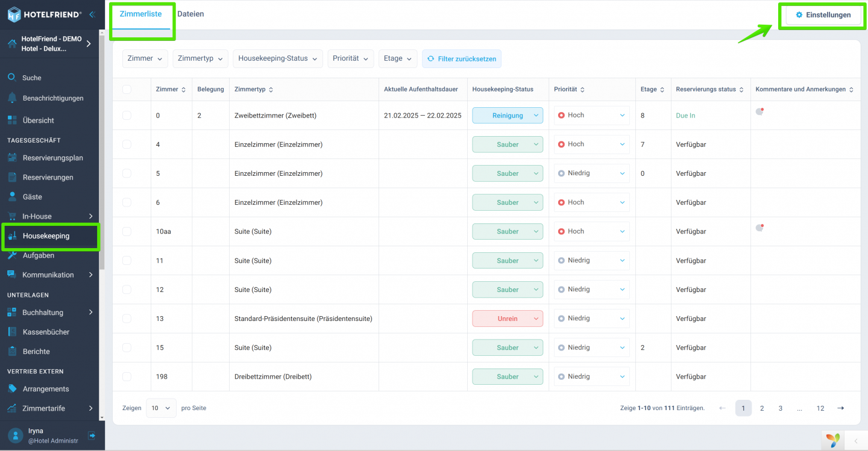Check the checkbox for room 4
This screenshot has height=451, width=868.
point(127,144)
